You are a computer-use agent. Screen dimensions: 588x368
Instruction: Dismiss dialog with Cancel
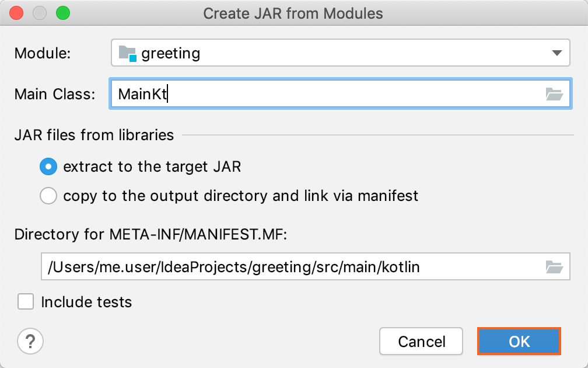point(421,341)
